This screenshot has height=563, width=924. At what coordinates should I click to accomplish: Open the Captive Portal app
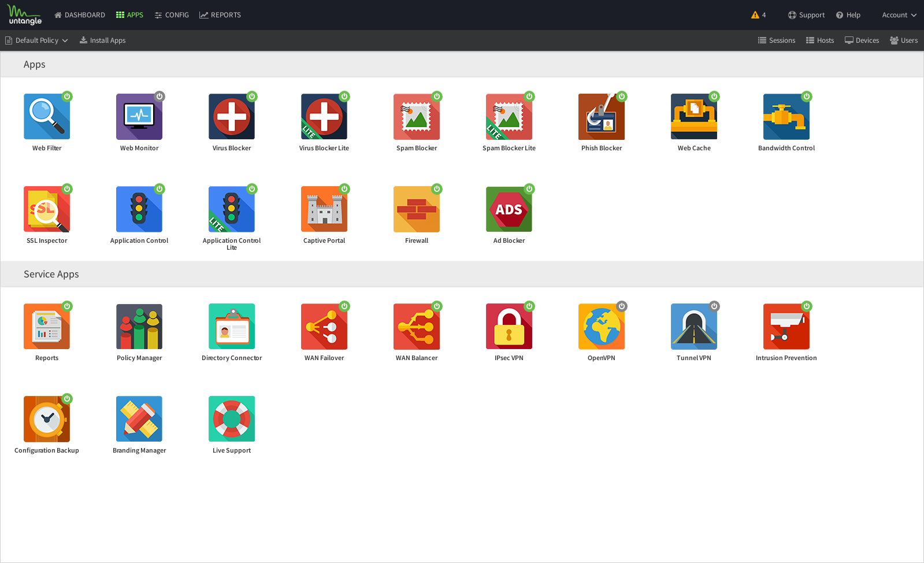click(324, 209)
